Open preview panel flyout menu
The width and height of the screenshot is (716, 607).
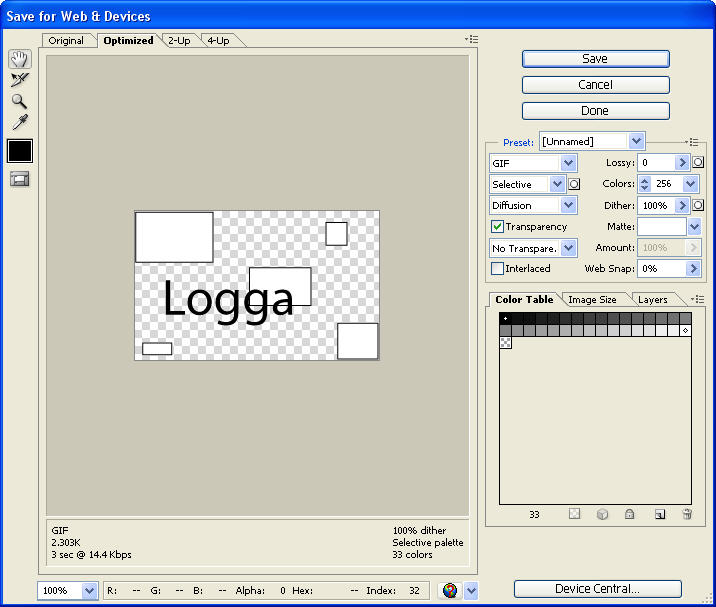pyautogui.click(x=472, y=39)
